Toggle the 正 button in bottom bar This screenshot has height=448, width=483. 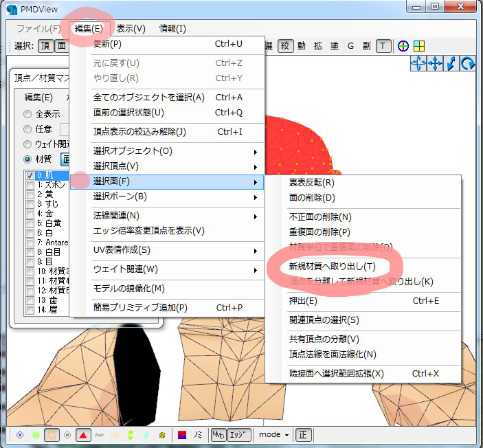tap(303, 435)
